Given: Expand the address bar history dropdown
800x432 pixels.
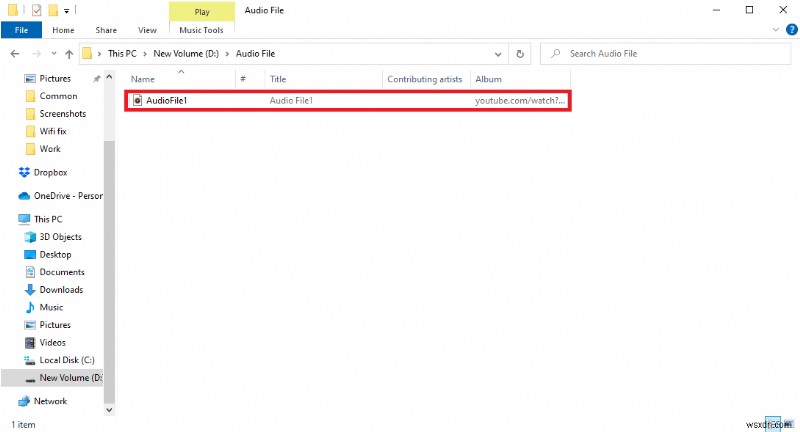Looking at the screenshot, I should click(x=498, y=54).
